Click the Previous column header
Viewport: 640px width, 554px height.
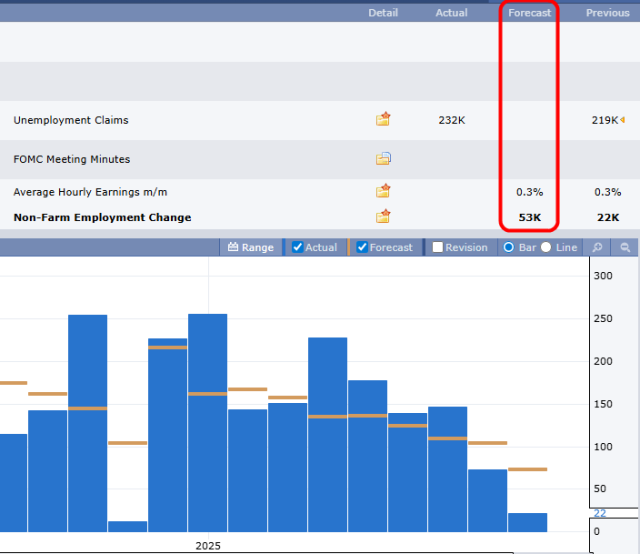tap(607, 13)
